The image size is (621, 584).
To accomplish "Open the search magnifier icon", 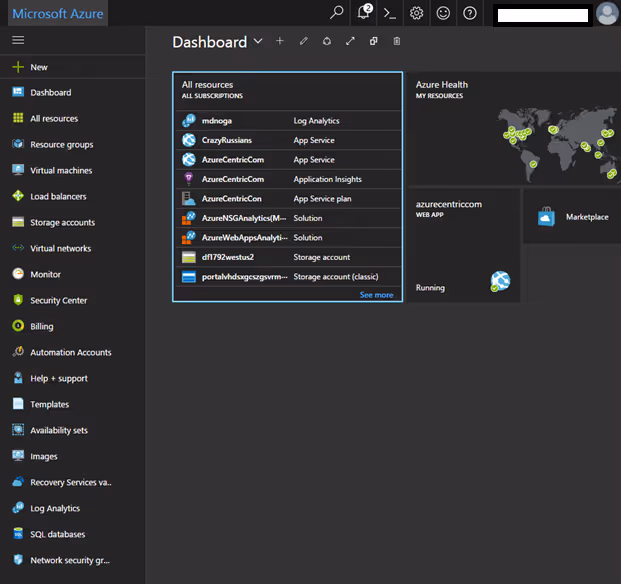I will 336,13.
